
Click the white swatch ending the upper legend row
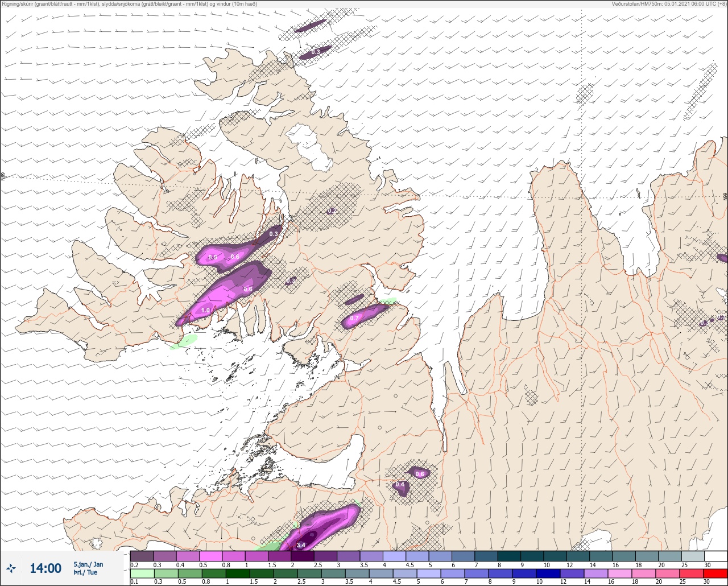715,556
